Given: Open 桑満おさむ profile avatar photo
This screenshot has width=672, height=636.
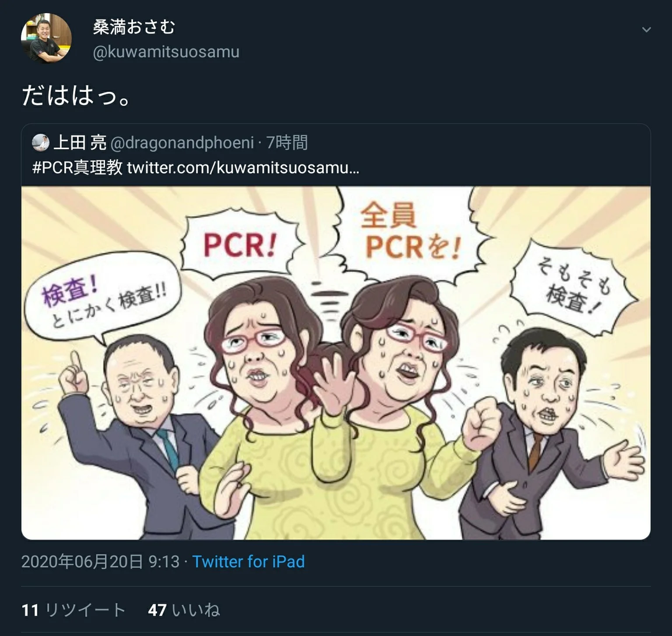Looking at the screenshot, I should (47, 39).
